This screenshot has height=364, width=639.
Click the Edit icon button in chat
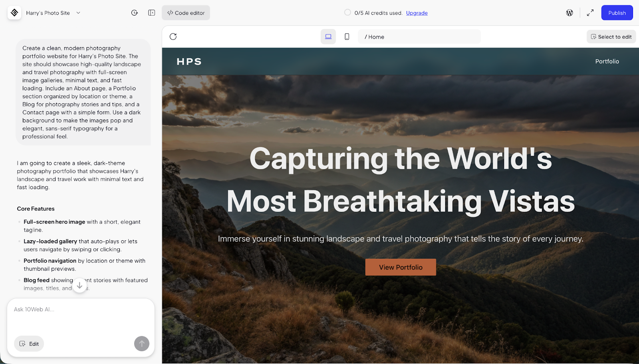click(29, 344)
